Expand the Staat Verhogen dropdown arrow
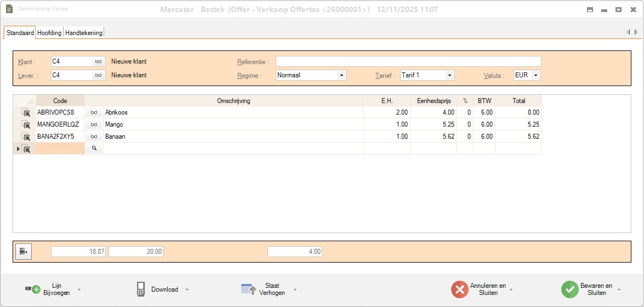 pos(295,290)
